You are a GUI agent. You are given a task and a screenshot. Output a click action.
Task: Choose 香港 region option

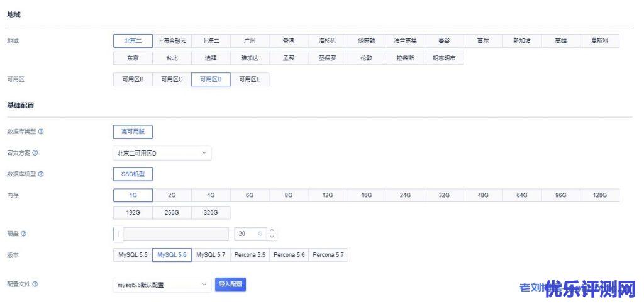coord(288,41)
